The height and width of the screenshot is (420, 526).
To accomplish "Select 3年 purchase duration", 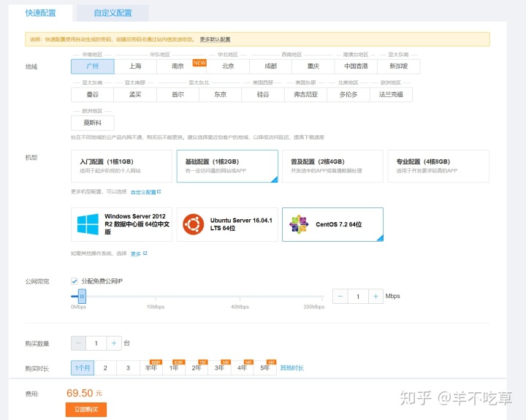I will tap(219, 368).
